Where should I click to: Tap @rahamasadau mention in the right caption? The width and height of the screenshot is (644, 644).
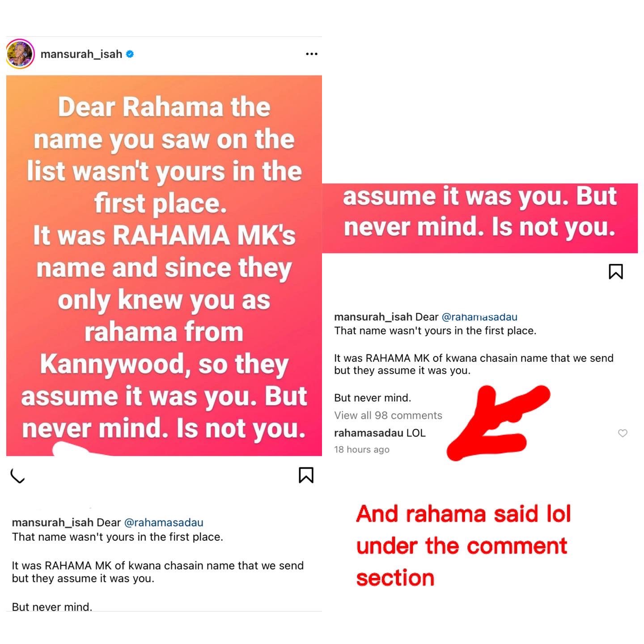click(x=479, y=317)
